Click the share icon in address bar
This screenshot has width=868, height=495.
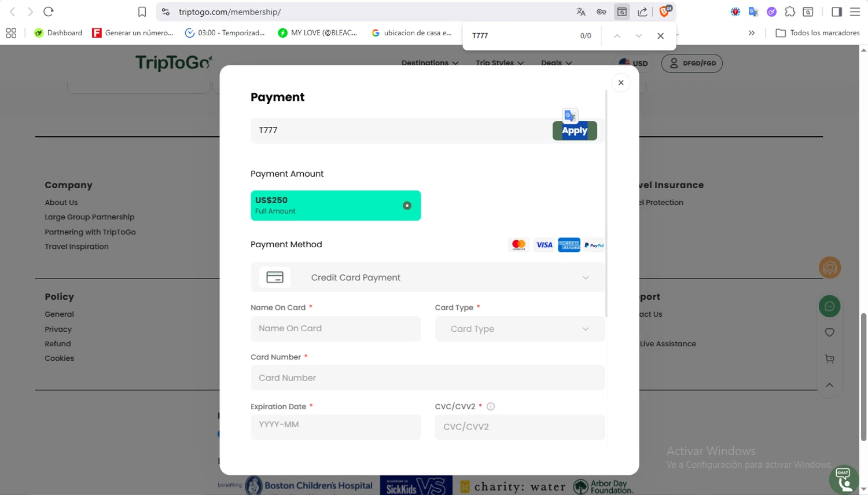tap(642, 12)
